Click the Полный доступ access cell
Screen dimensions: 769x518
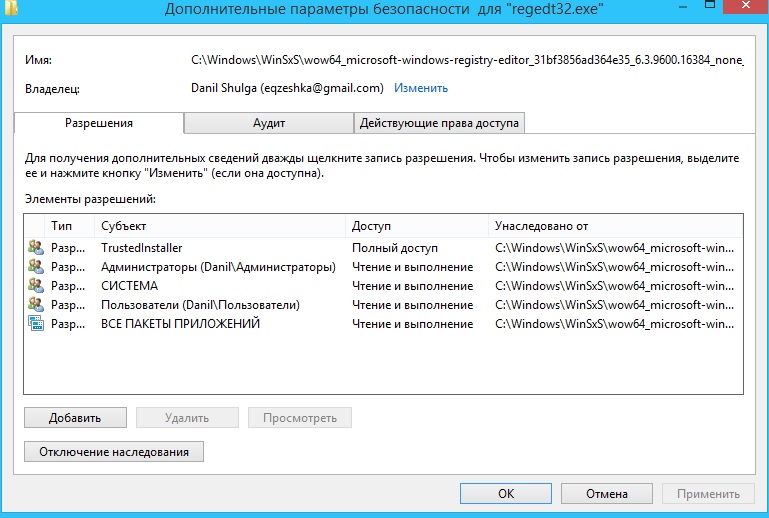(x=395, y=248)
